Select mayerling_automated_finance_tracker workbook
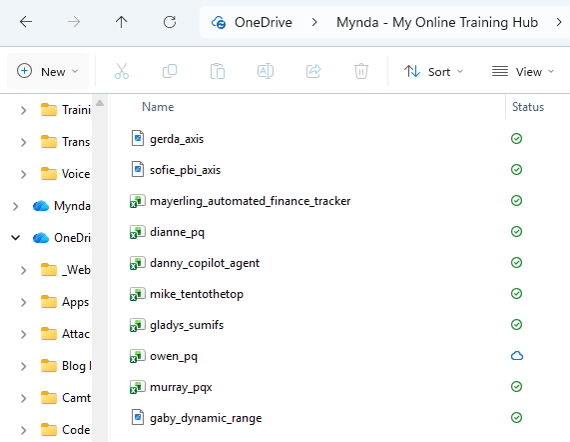Image resolution: width=570 pixels, height=442 pixels. [250, 201]
